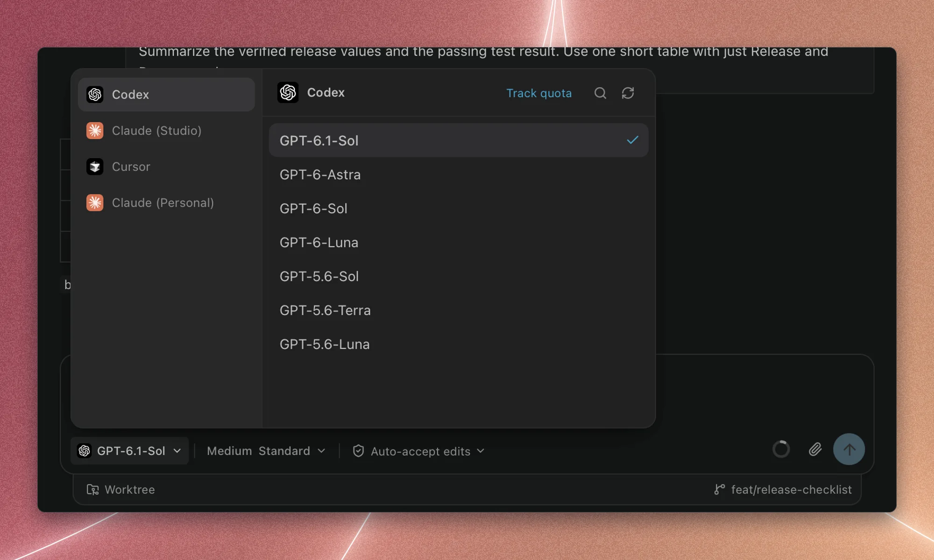Click the shield icon beside Auto-accept edits

coord(358,451)
